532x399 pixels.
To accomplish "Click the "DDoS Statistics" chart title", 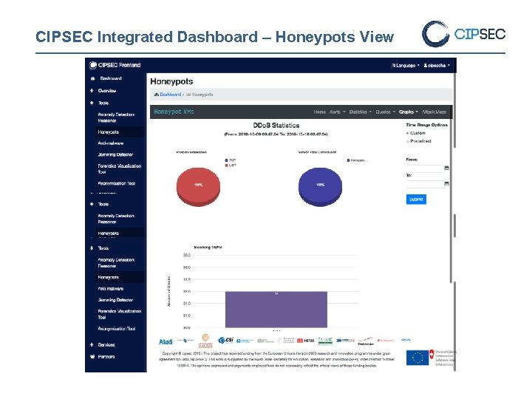I will click(x=276, y=126).
